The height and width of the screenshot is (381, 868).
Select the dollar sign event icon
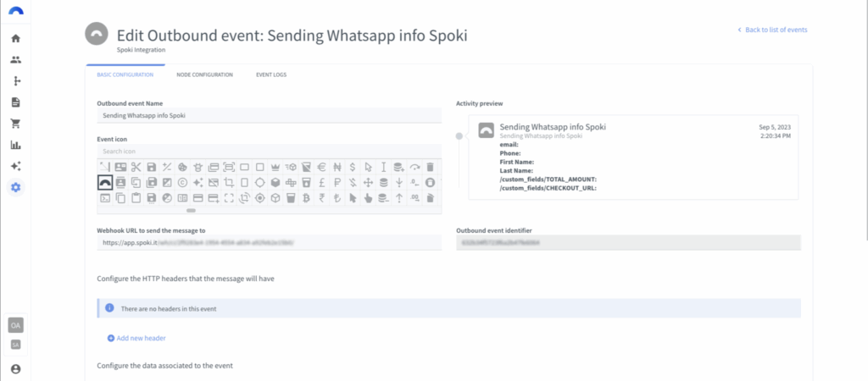(353, 167)
